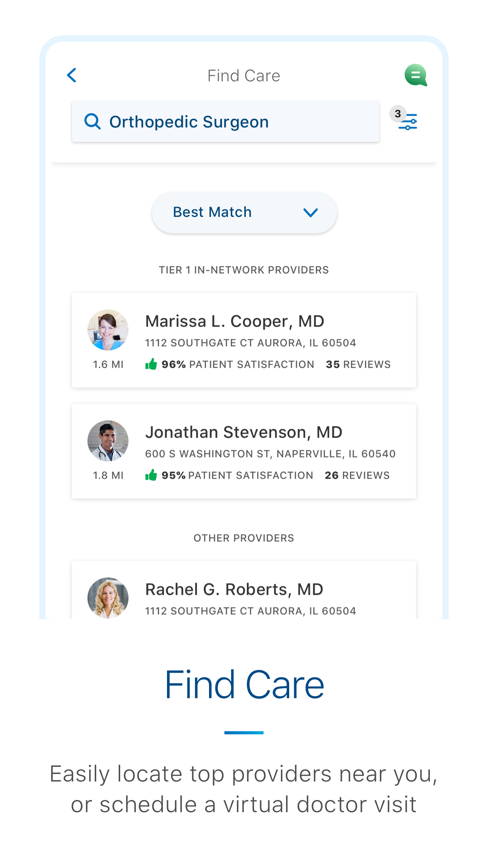This screenshot has height=868, width=488.
Task: Click Rachel G. Roberts' profile photo
Action: [108, 598]
